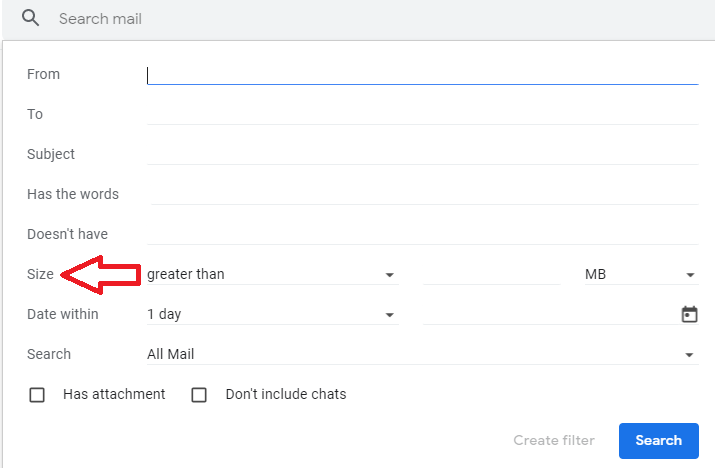Click the Has the words field
This screenshot has width=715, height=468.
[424, 194]
